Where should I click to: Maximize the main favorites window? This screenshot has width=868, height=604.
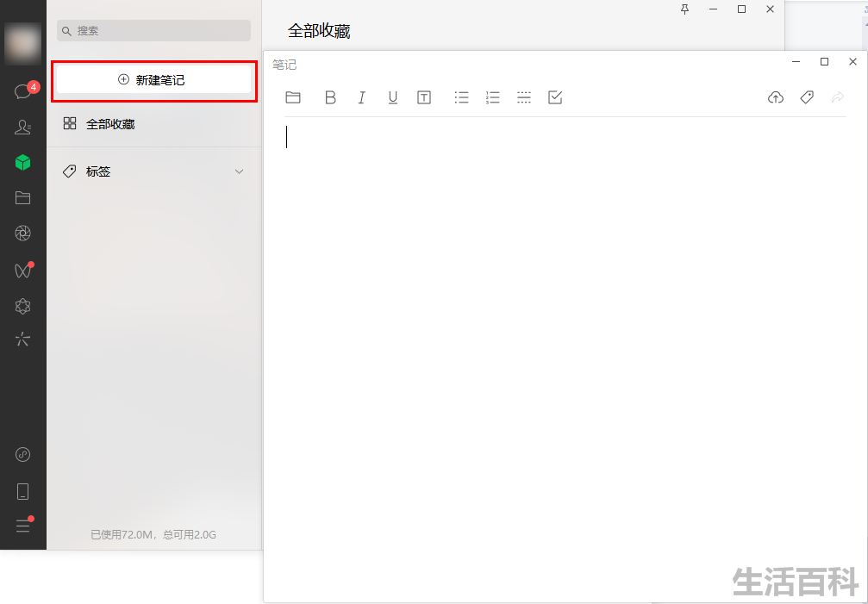coord(742,9)
